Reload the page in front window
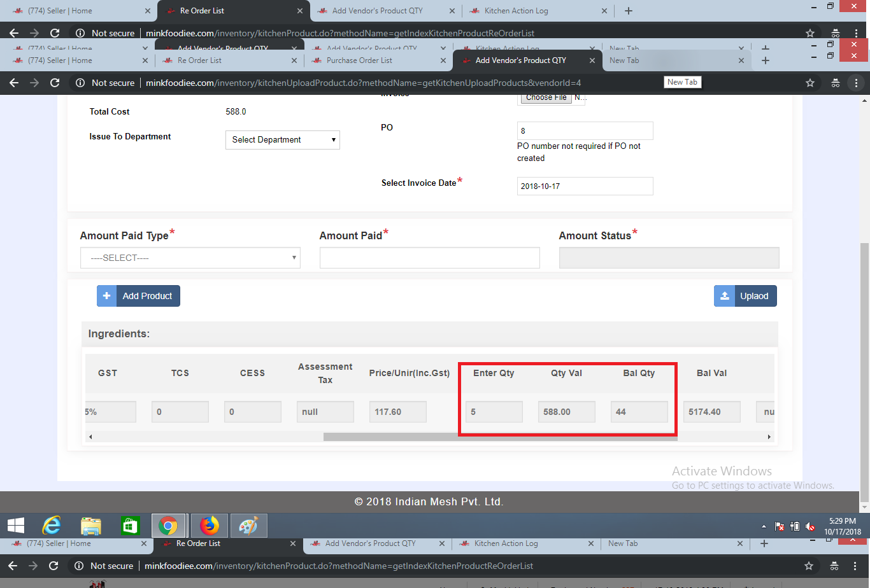 [55, 83]
